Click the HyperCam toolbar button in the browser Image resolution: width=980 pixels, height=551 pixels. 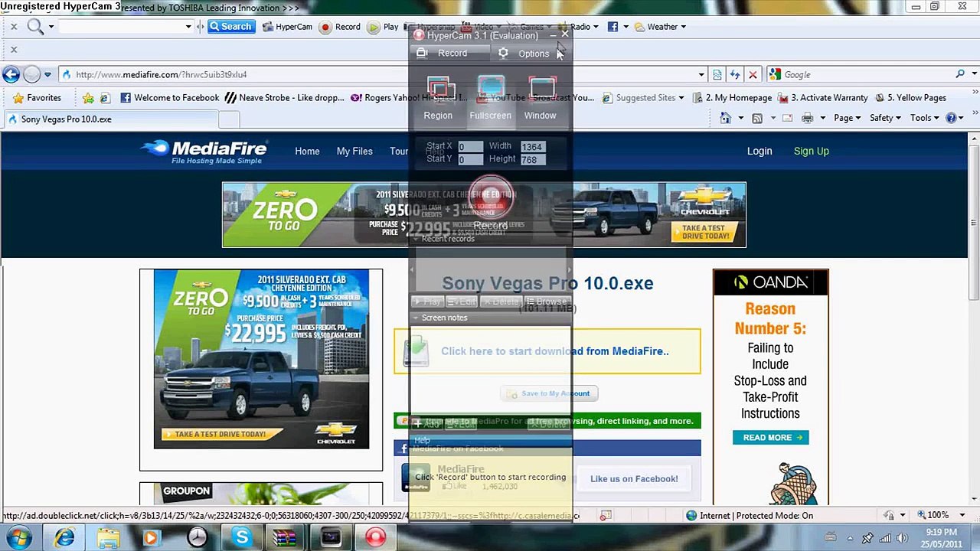coord(287,27)
